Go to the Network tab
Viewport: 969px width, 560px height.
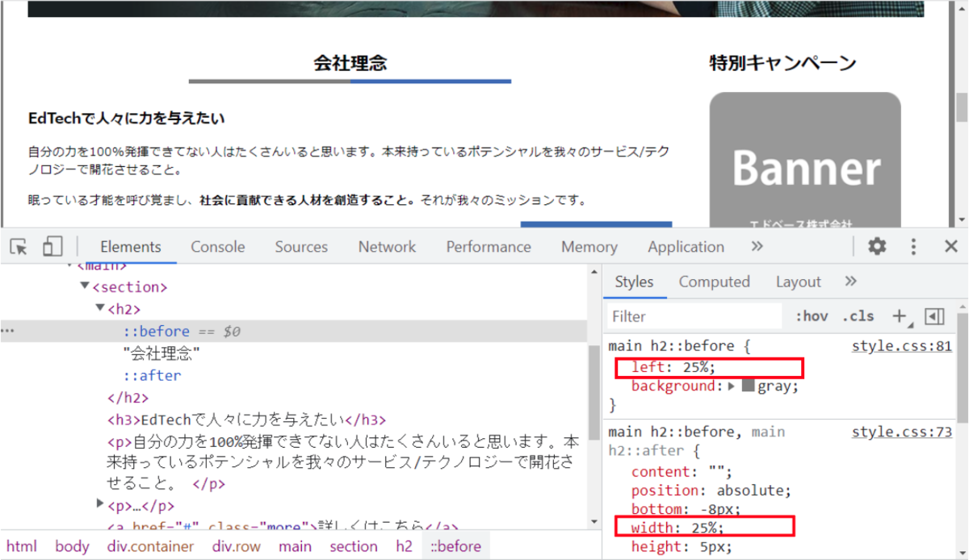click(387, 247)
